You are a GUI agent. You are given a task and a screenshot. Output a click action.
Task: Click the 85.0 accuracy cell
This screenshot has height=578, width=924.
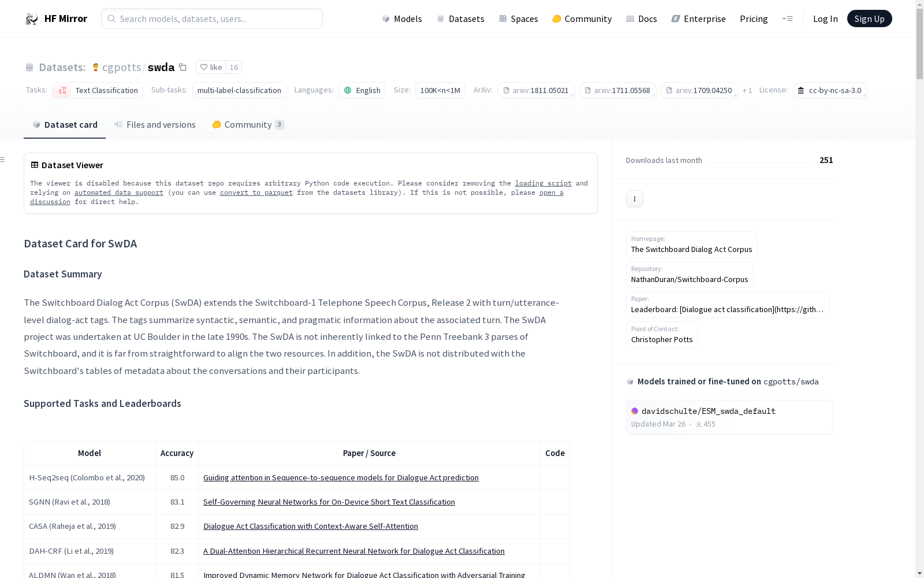(x=177, y=477)
